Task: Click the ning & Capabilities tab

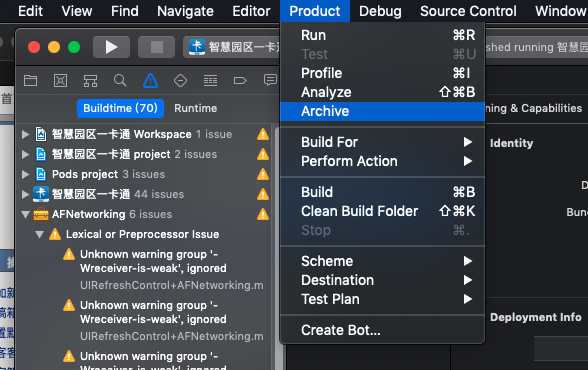Action: point(533,108)
